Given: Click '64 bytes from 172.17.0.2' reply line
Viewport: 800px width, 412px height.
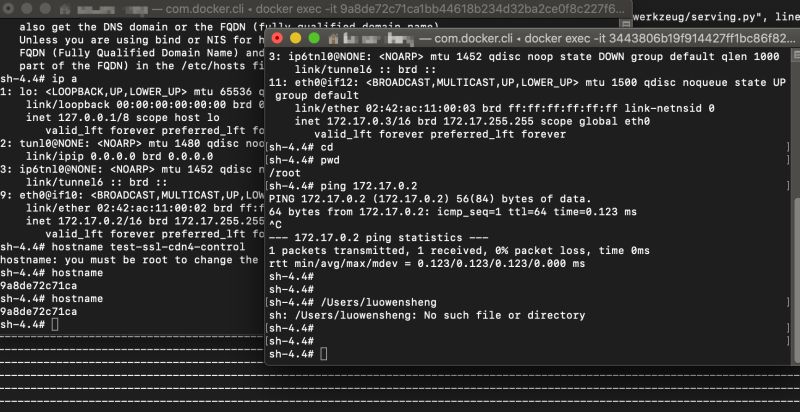Looking at the screenshot, I should tap(453, 212).
